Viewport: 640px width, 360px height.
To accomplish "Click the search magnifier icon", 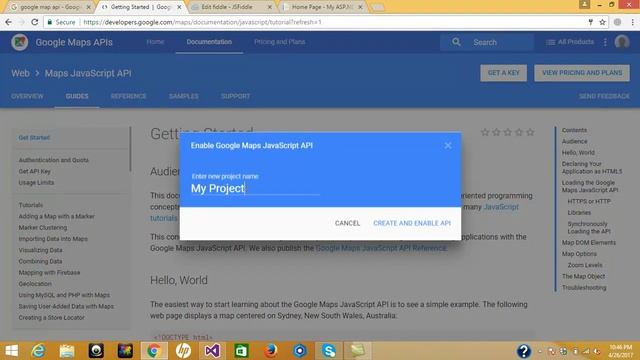I will point(456,42).
